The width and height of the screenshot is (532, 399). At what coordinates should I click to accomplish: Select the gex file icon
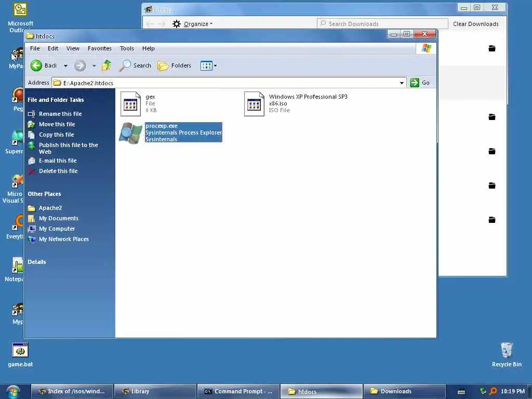pyautogui.click(x=130, y=104)
